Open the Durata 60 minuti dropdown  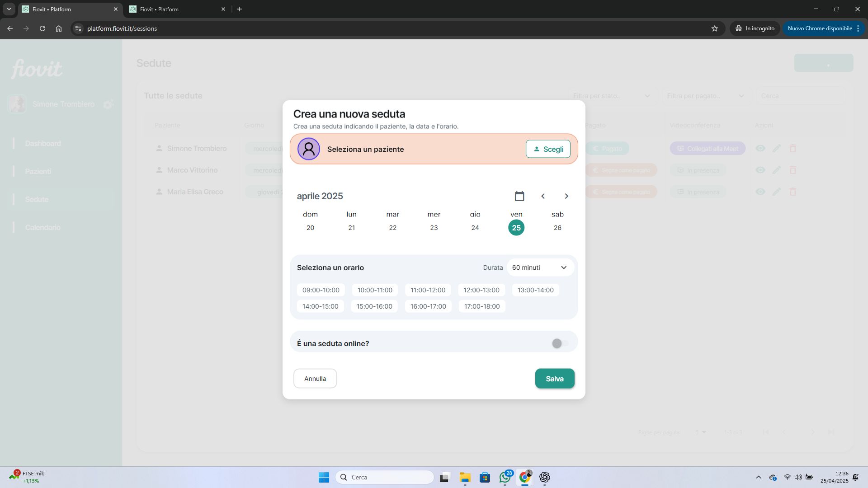pos(540,267)
